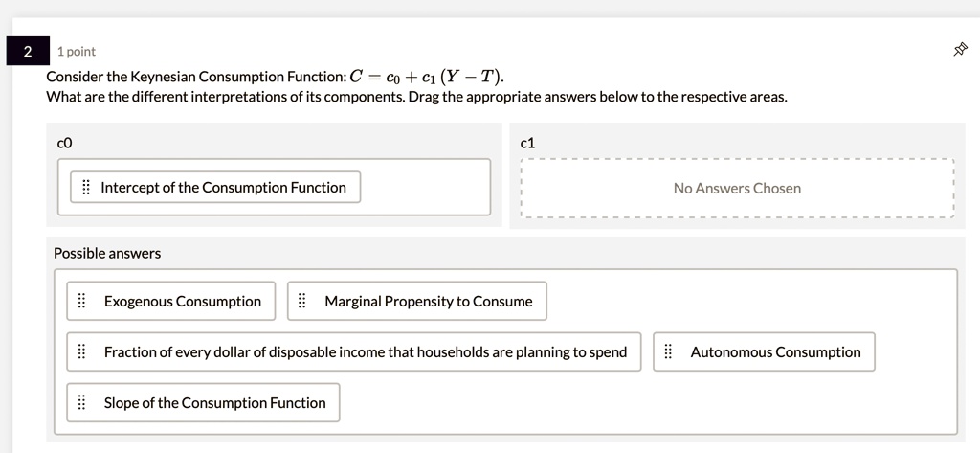The width and height of the screenshot is (980, 453).
Task: Click drag handle of Intercept of the Consumption Function
Action: click(86, 188)
